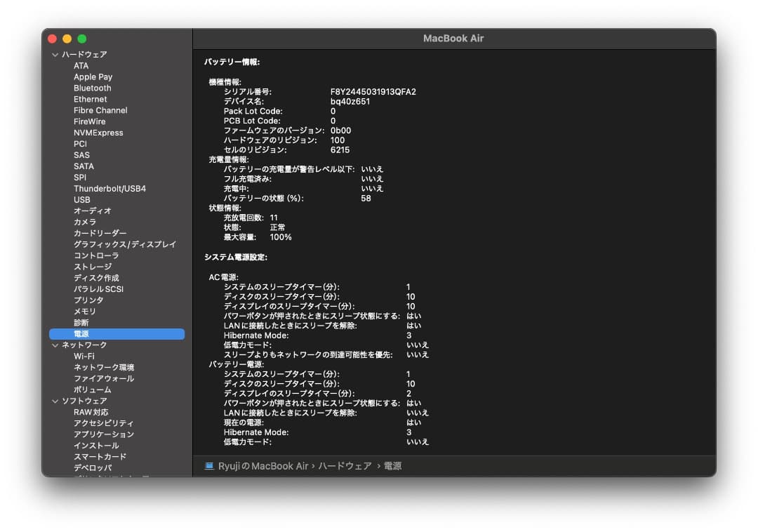
Task: Select Apple Pay in the sidebar
Action: click(93, 77)
